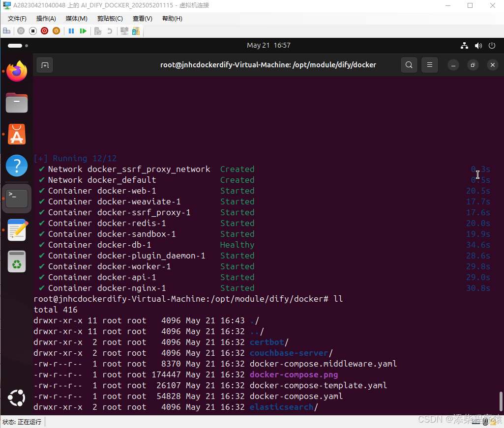Open the 操作(A) menu

click(46, 19)
